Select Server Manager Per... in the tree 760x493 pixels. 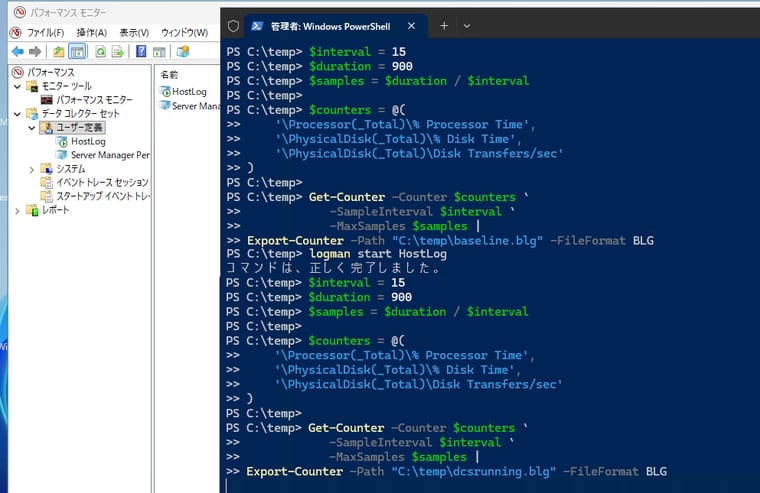(110, 155)
